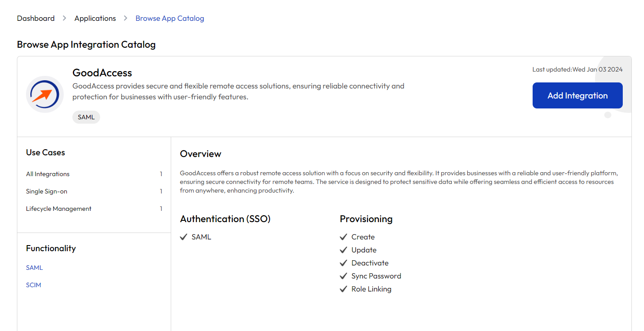The height and width of the screenshot is (331, 644).
Task: Select the Lifecycle Management use case
Action: tap(59, 209)
